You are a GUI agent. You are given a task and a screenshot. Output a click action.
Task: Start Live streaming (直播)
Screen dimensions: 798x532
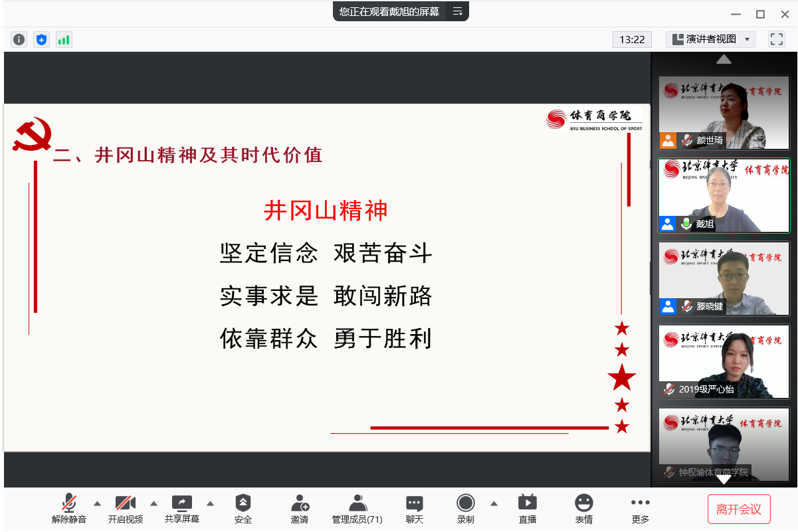(x=528, y=508)
